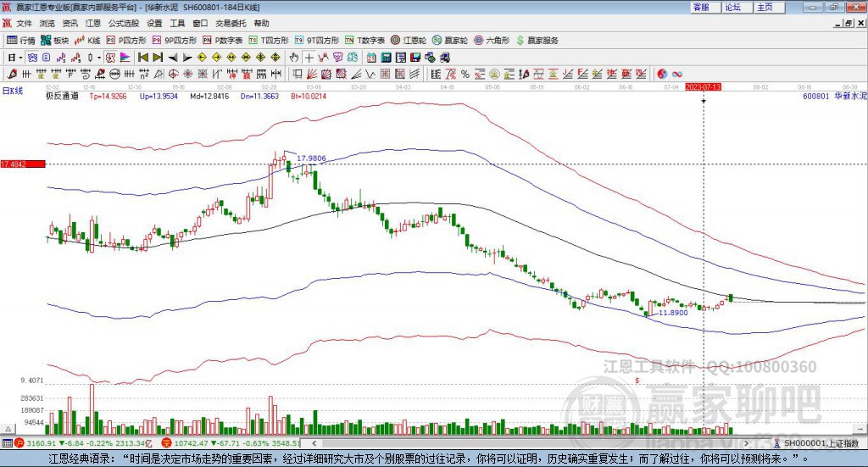The image size is (868, 467).
Task: Click the pink-green triangle flag icon
Action: click(x=125, y=58)
